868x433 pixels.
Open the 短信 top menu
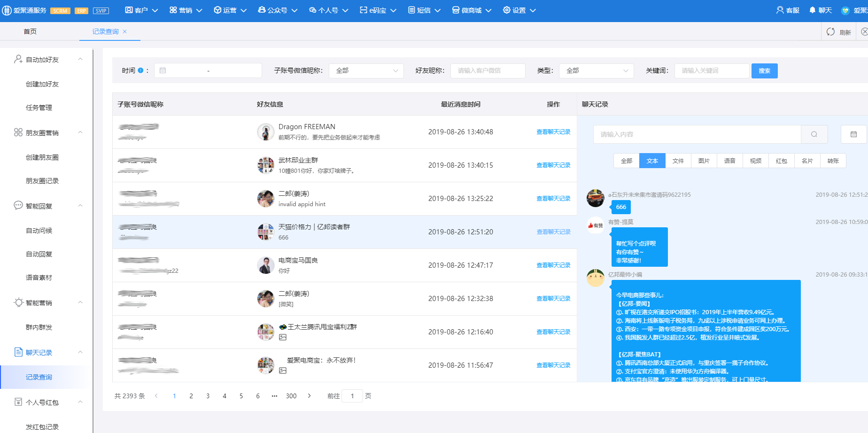point(424,10)
